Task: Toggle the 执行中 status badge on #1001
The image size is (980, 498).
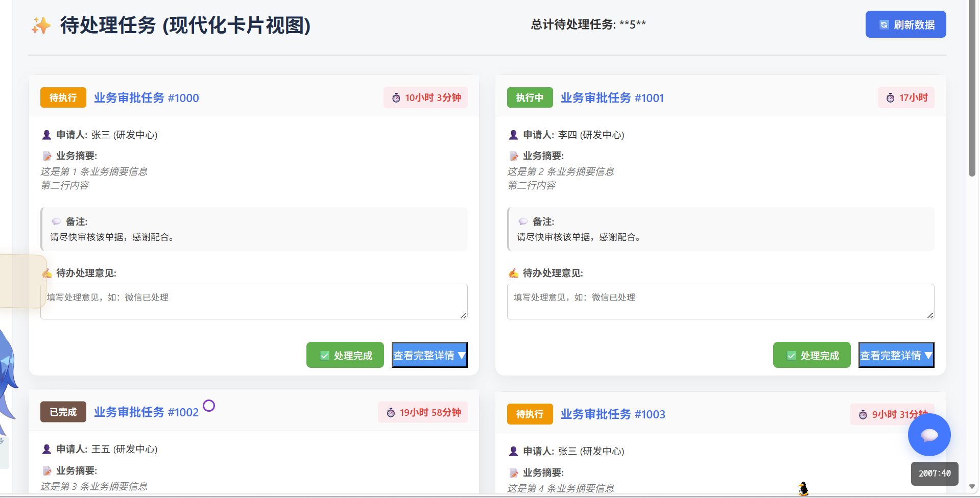Action: 530,97
